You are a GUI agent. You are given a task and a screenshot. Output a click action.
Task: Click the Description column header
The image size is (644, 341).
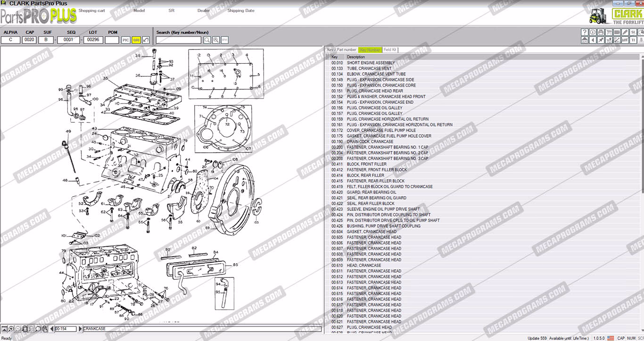[493, 57]
